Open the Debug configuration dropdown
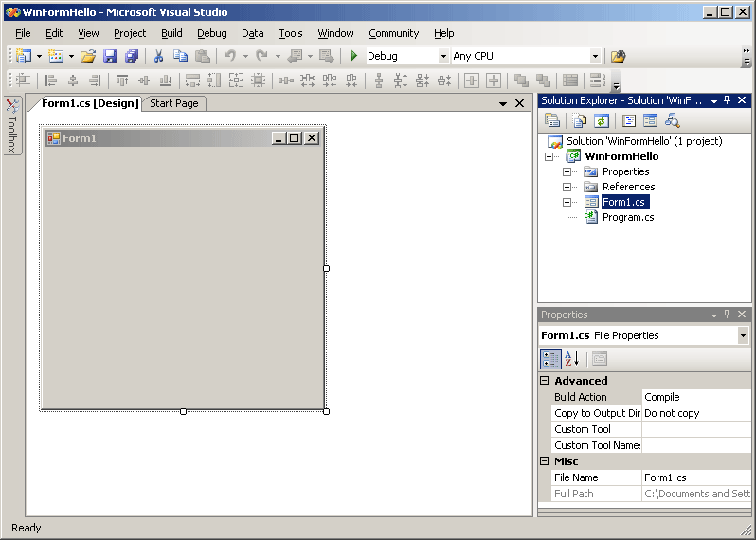Viewport: 756px width, 540px height. tap(442, 57)
